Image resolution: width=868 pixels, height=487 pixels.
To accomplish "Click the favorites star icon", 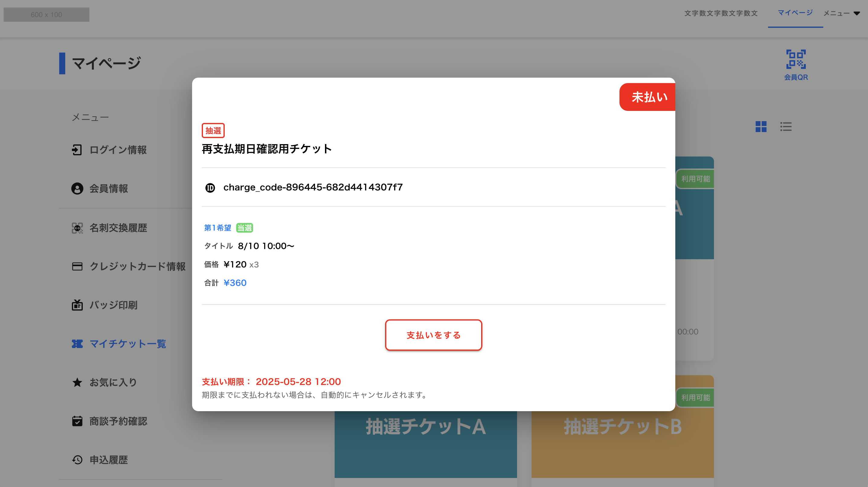I will point(77,382).
